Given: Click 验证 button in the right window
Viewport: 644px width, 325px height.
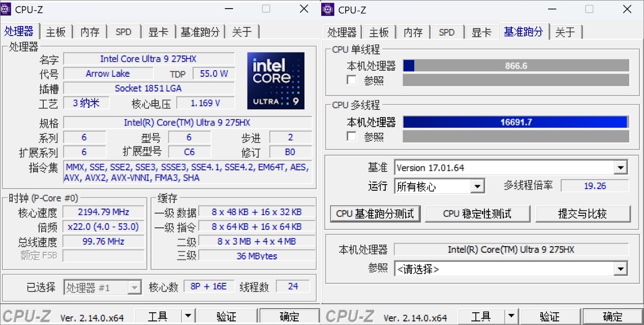Looking at the screenshot, I should pyautogui.click(x=549, y=317).
